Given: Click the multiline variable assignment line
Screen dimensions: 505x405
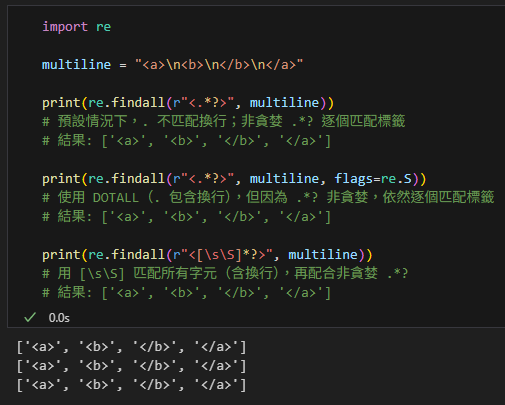Looking at the screenshot, I should pos(172,65).
